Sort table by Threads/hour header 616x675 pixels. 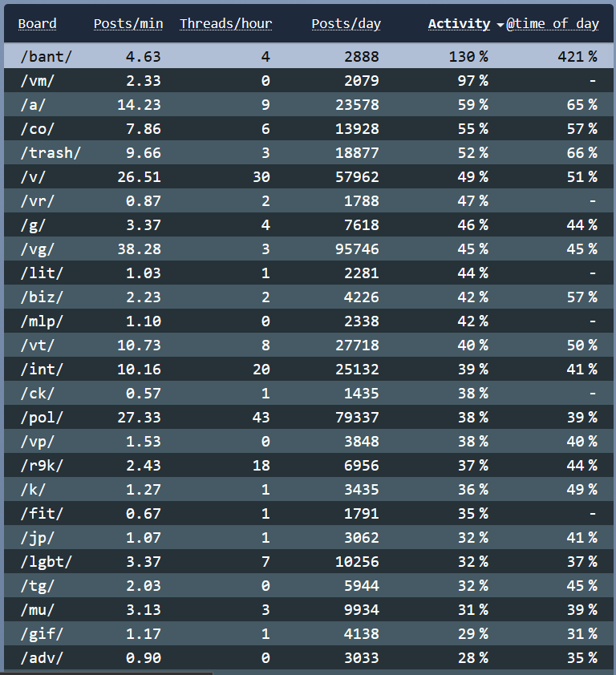pyautogui.click(x=225, y=24)
